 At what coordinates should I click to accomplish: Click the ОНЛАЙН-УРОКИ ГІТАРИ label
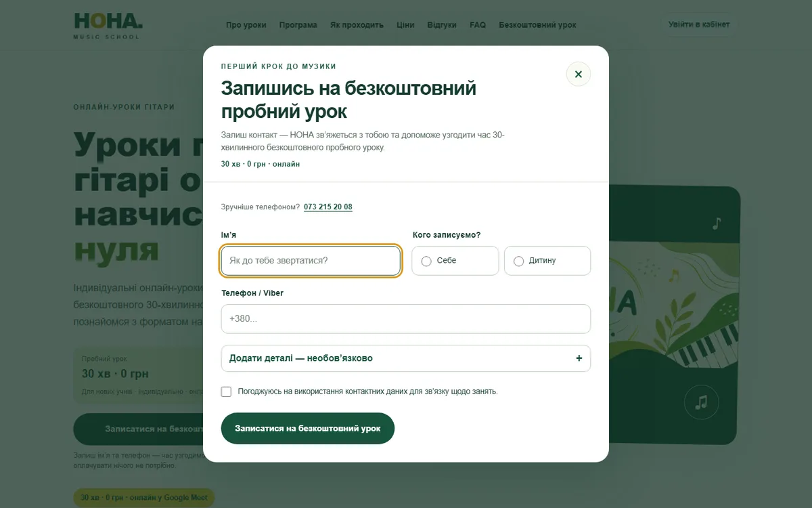point(124,107)
